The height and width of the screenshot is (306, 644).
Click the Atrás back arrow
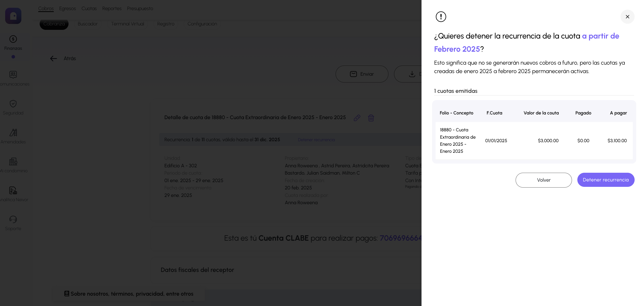[x=54, y=58]
